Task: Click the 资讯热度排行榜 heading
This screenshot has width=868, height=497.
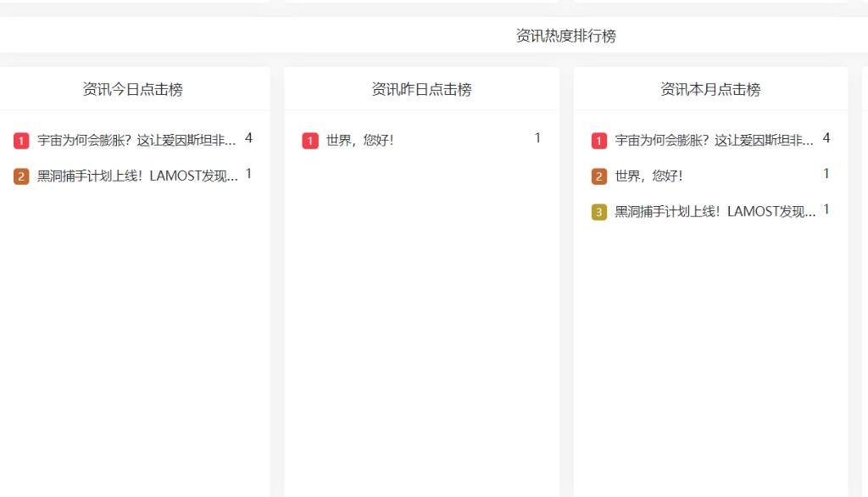Action: pyautogui.click(x=565, y=36)
